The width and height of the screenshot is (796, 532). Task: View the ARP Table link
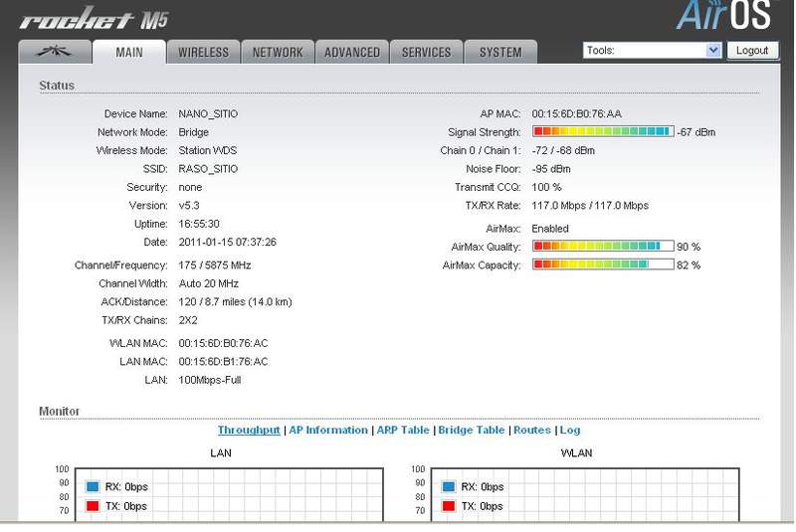(x=403, y=431)
